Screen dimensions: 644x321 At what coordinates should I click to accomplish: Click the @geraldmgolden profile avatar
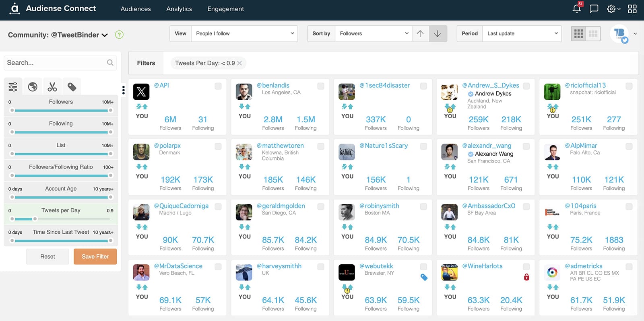(244, 212)
